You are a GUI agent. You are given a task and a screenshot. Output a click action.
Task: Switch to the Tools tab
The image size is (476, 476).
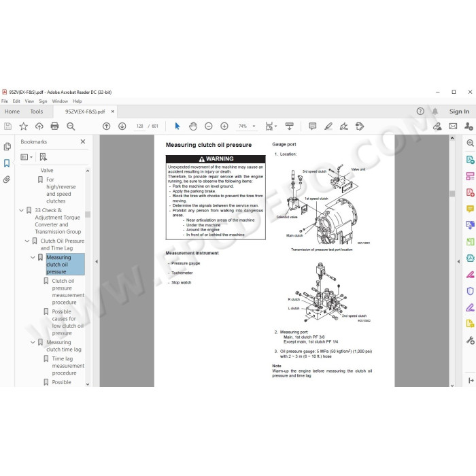[37, 112]
